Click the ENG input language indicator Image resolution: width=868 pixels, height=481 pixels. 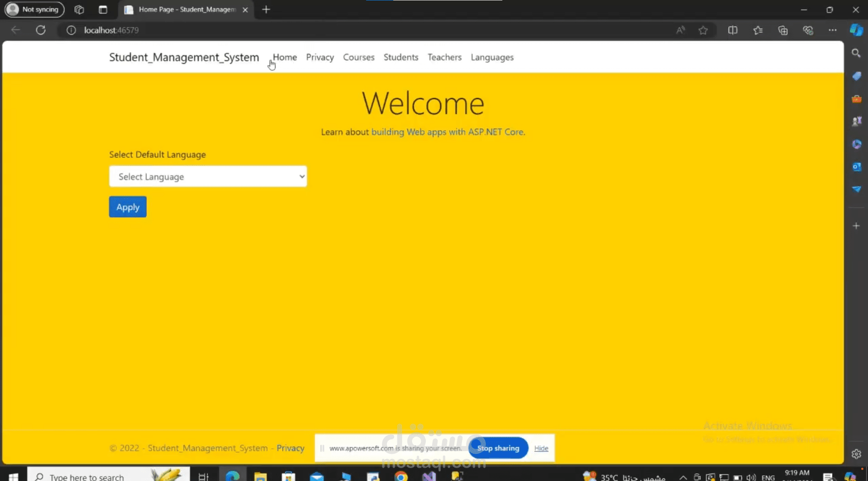coord(768,477)
